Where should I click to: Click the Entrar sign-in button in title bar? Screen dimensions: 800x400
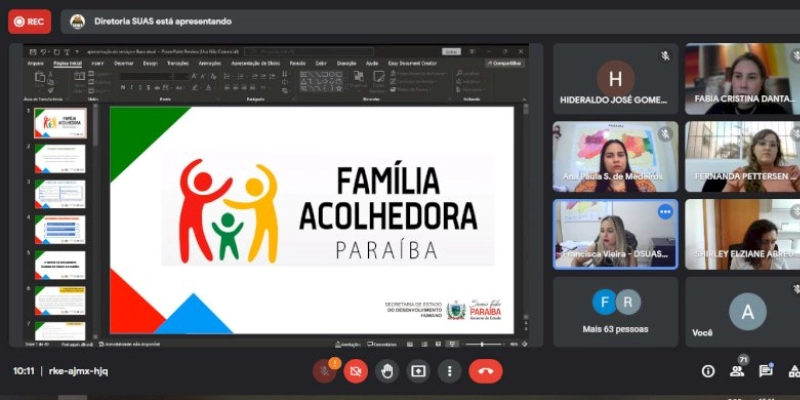point(451,52)
